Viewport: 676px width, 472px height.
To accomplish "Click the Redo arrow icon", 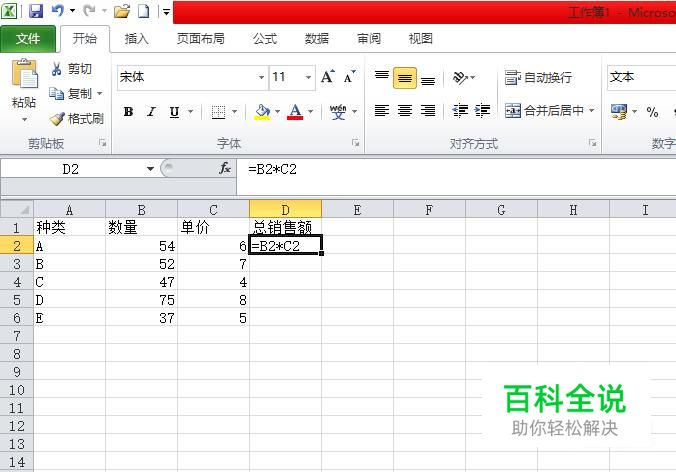I will pyautogui.click(x=89, y=10).
